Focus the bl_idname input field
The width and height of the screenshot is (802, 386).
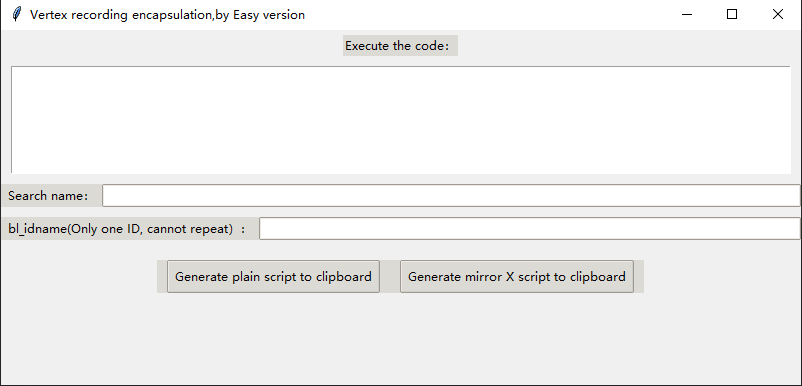[529, 228]
